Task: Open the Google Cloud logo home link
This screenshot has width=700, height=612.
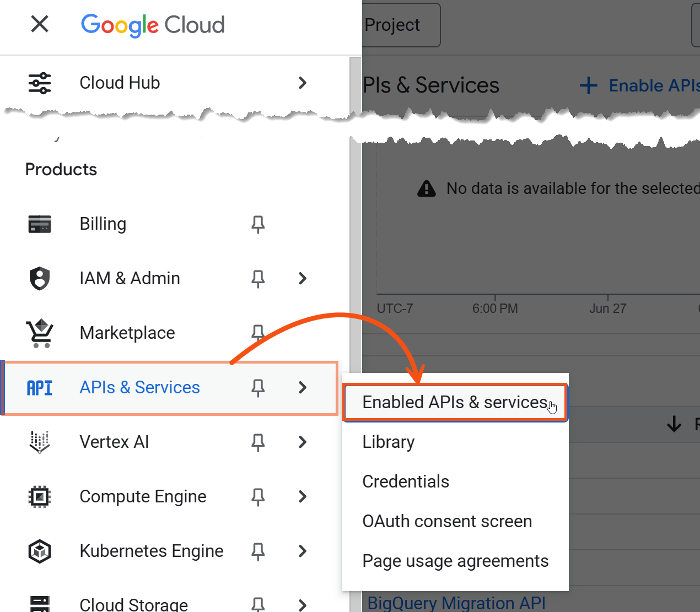Action: pos(153,25)
